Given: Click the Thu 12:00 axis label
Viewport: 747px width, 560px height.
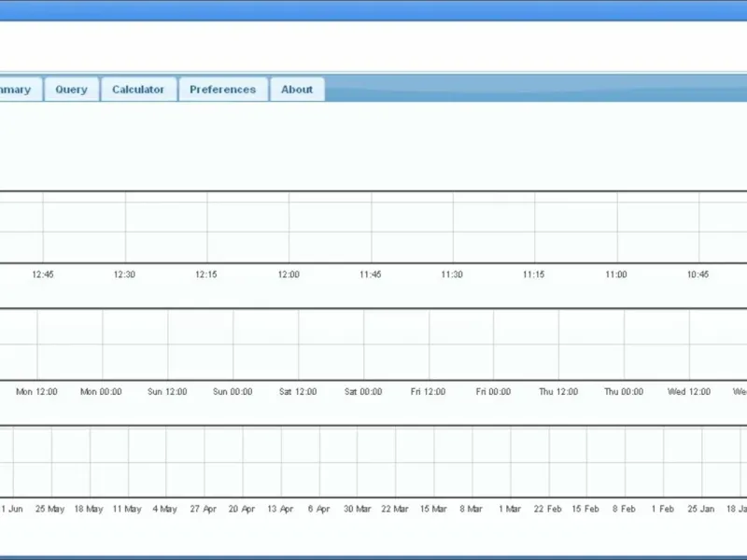Looking at the screenshot, I should coord(558,391).
